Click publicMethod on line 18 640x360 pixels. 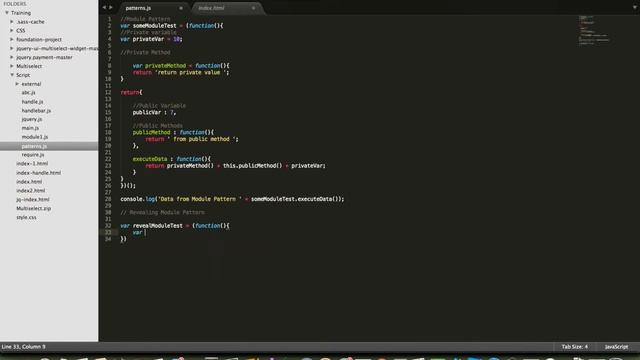tap(151, 132)
